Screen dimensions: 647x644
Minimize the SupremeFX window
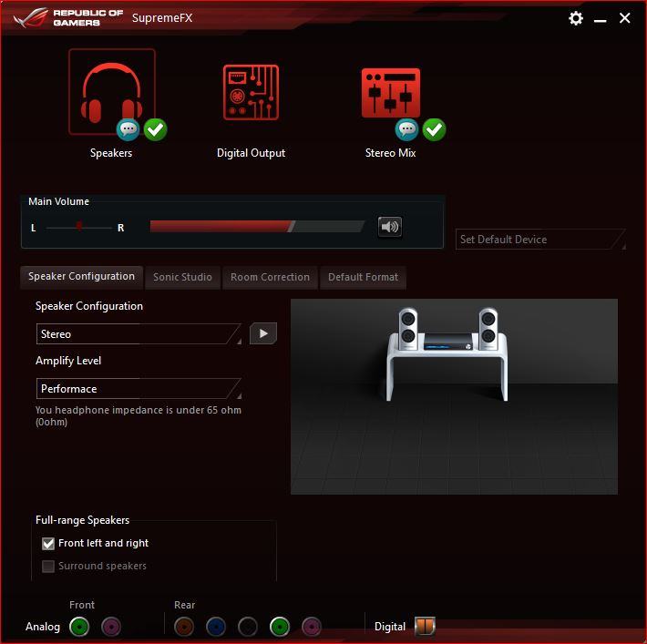point(600,19)
